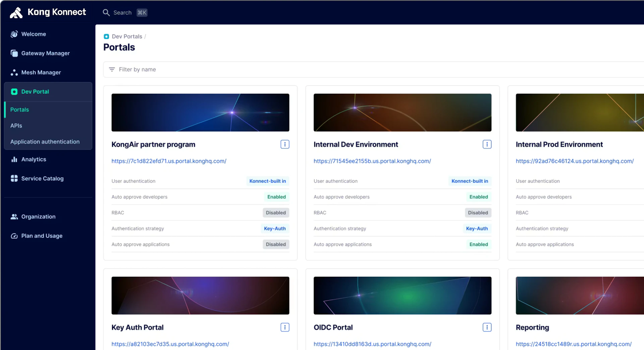The width and height of the screenshot is (644, 350).
Task: Open KongAir partner program options menu
Action: [285, 144]
